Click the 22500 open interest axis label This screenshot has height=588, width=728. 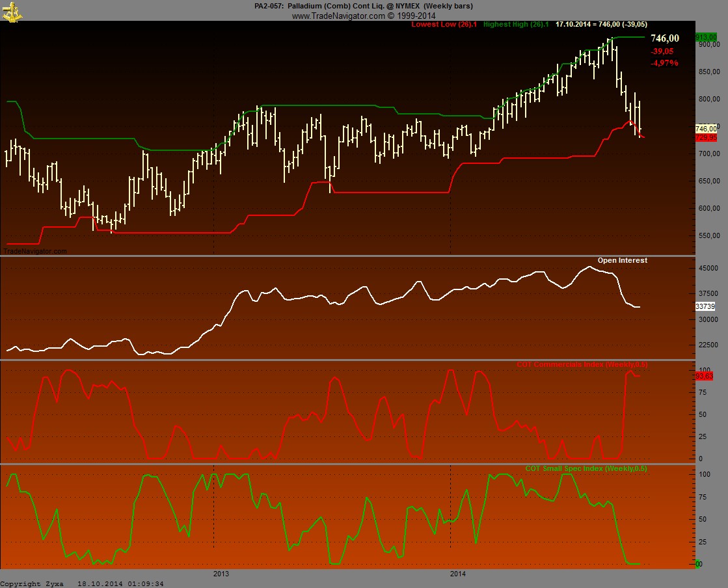(x=708, y=345)
